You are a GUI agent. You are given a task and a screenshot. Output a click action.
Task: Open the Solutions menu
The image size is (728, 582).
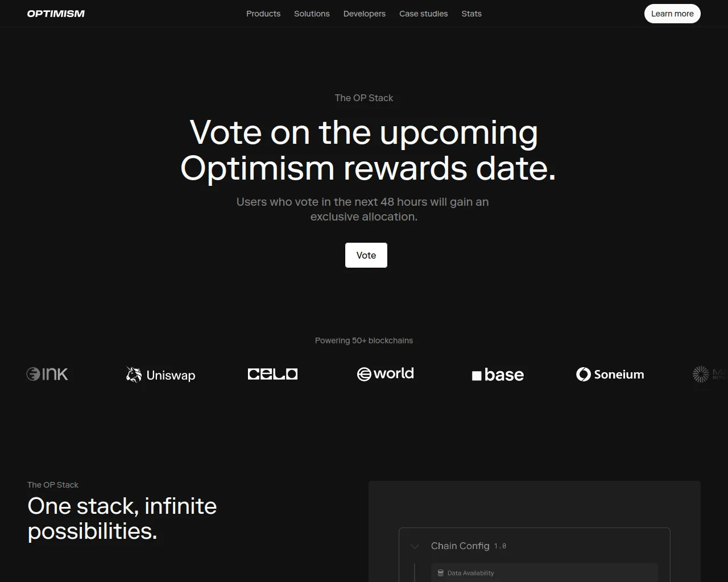pos(312,14)
